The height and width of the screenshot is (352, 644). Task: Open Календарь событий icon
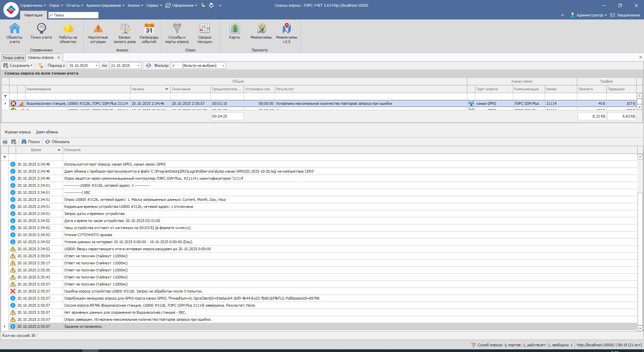point(149,33)
